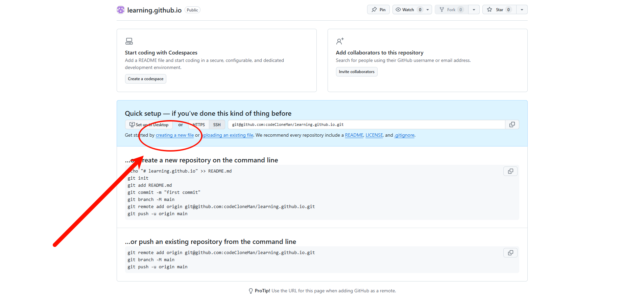Open the uploading an existing file link

coord(227,135)
